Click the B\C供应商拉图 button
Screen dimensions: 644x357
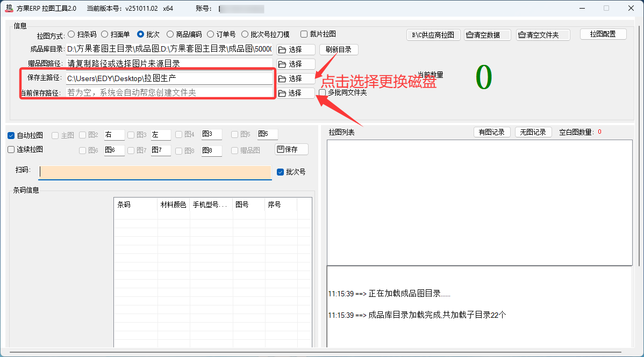433,35
